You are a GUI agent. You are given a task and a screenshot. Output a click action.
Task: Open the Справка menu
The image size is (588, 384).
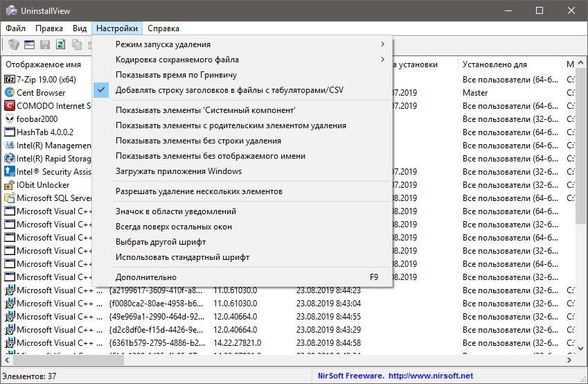coord(163,28)
